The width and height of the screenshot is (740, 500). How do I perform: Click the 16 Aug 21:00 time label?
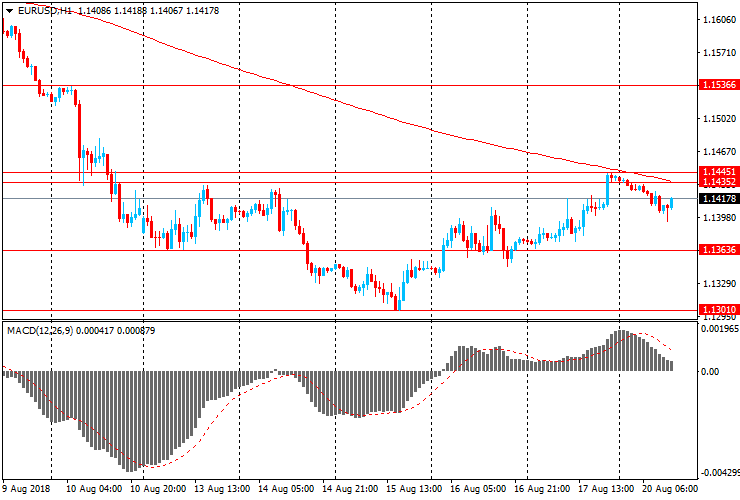(542, 489)
